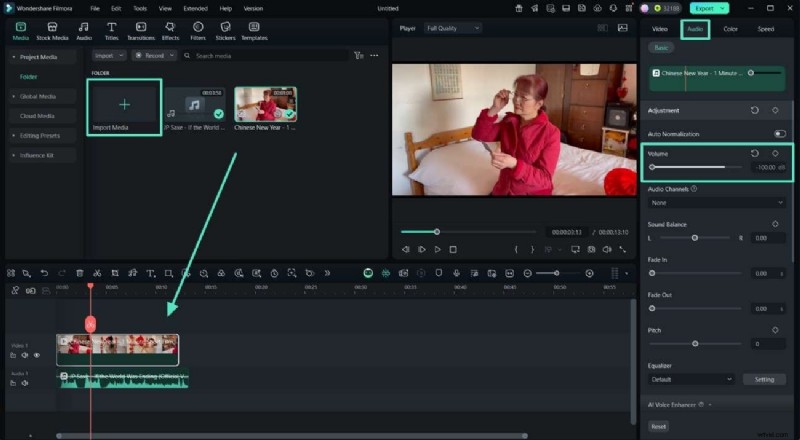
Task: Open the Record dropdown
Action: tap(154, 55)
